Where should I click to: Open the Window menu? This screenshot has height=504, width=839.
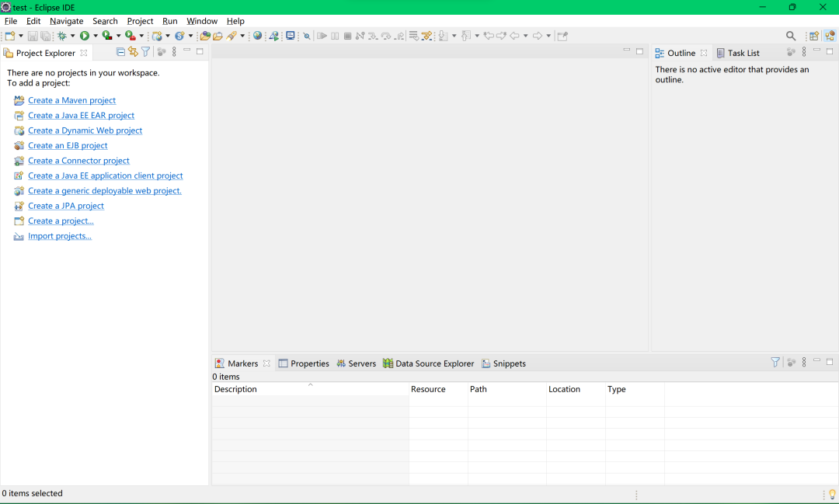[x=202, y=21]
